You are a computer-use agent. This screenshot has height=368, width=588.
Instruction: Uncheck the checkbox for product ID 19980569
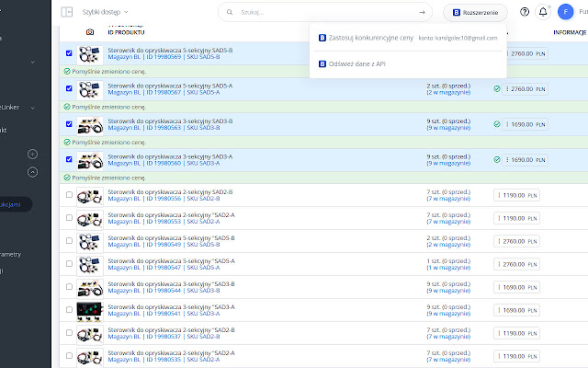coord(69,53)
